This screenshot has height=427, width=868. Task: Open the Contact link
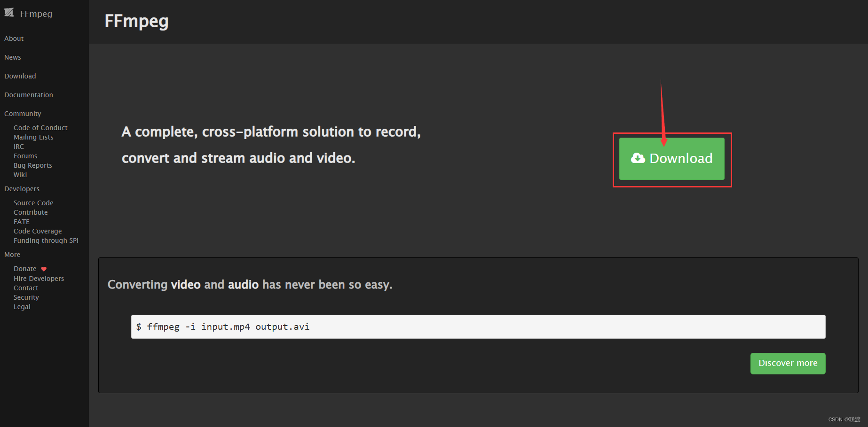tap(26, 288)
